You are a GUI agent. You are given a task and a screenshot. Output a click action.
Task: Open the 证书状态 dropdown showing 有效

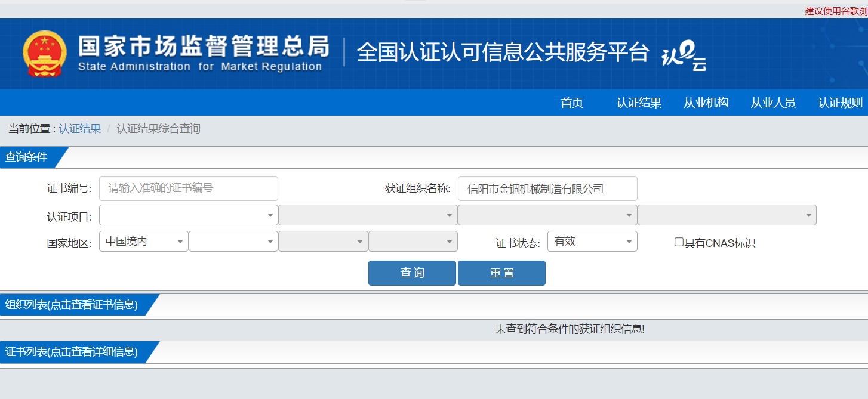pyautogui.click(x=592, y=242)
